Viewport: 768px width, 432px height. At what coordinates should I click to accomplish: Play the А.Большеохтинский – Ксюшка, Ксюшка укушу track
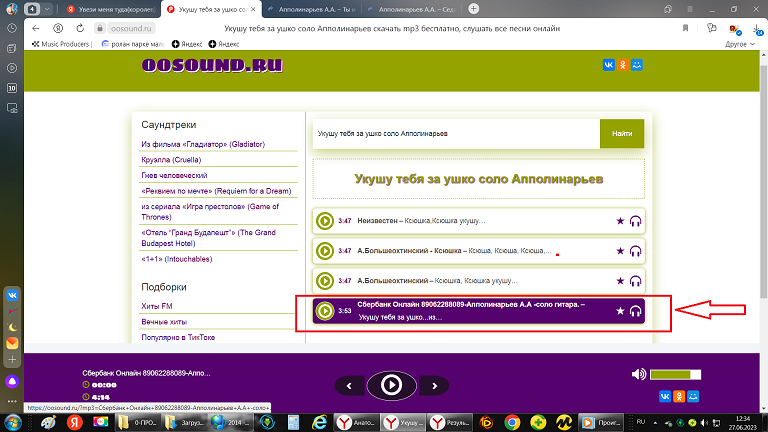tap(325, 281)
